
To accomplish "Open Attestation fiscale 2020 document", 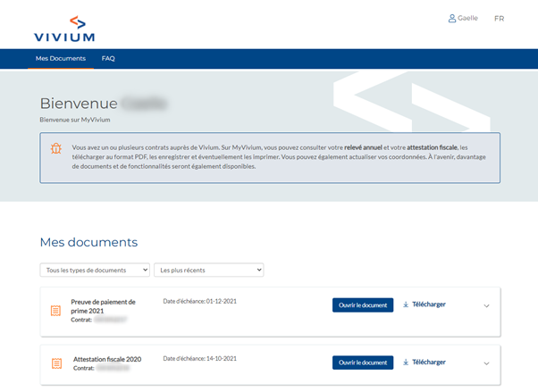I will coord(363,363).
